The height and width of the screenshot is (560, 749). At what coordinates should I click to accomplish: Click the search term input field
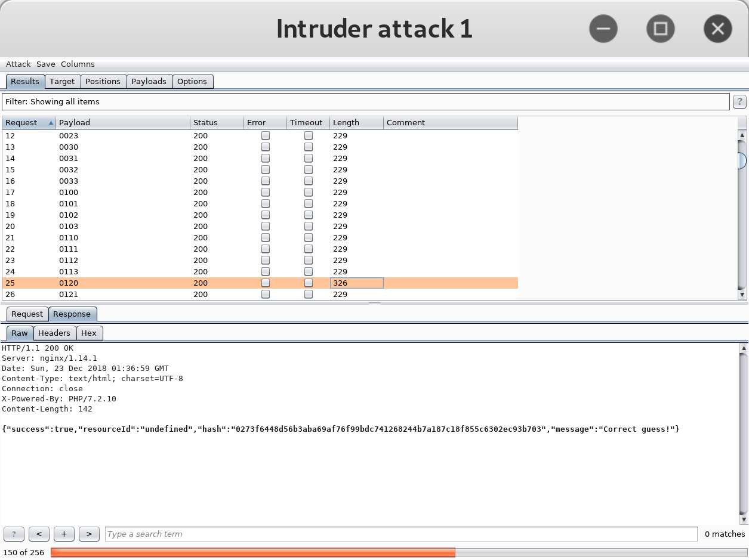tap(400, 534)
